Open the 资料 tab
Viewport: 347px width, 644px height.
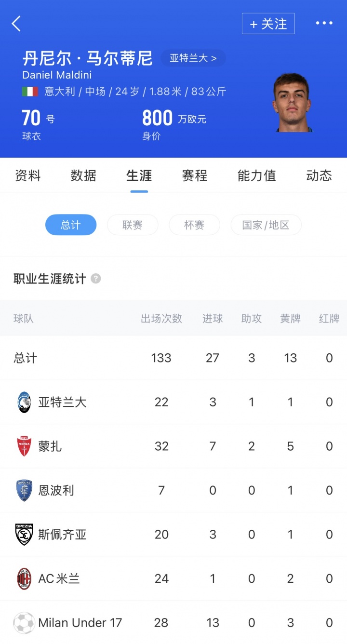(x=28, y=175)
